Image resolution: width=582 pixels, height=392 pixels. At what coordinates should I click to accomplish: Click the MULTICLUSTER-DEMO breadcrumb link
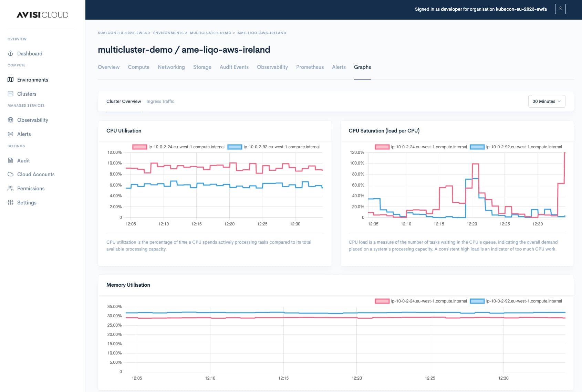pyautogui.click(x=210, y=33)
